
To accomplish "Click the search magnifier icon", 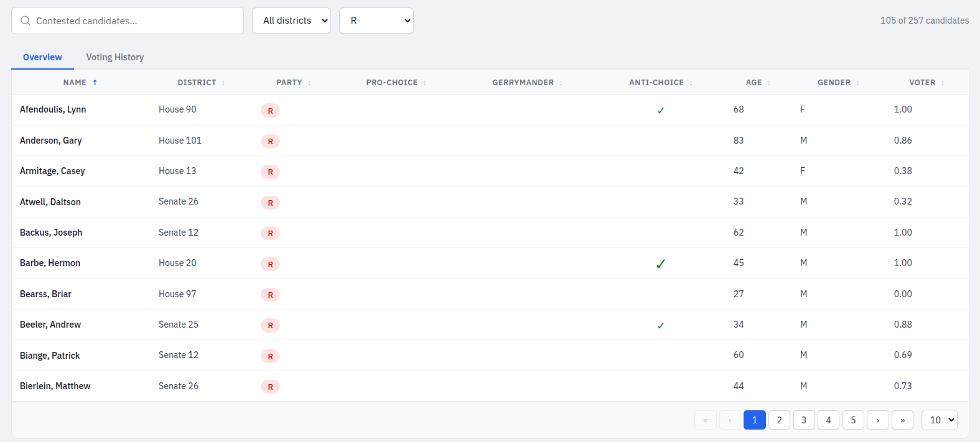I will click(x=26, y=21).
